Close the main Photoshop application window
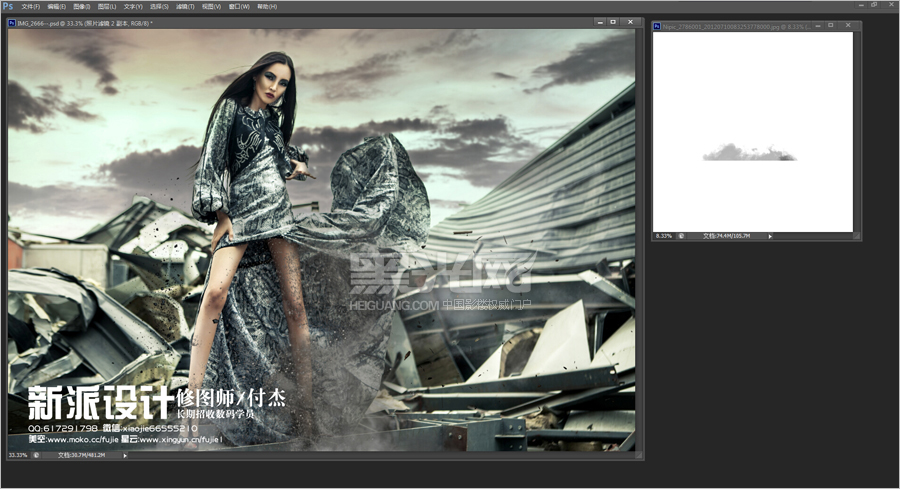The height and width of the screenshot is (489, 900). 889,5
